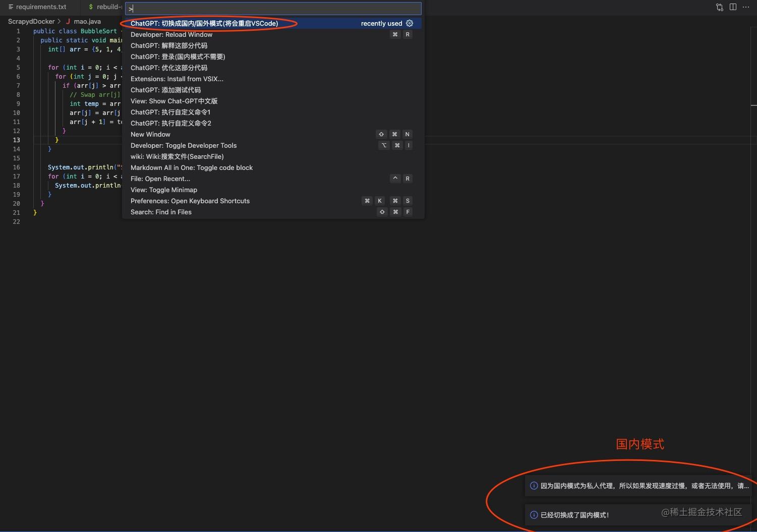Open the mao.java breadcrumb item
757x532 pixels.
click(x=87, y=21)
